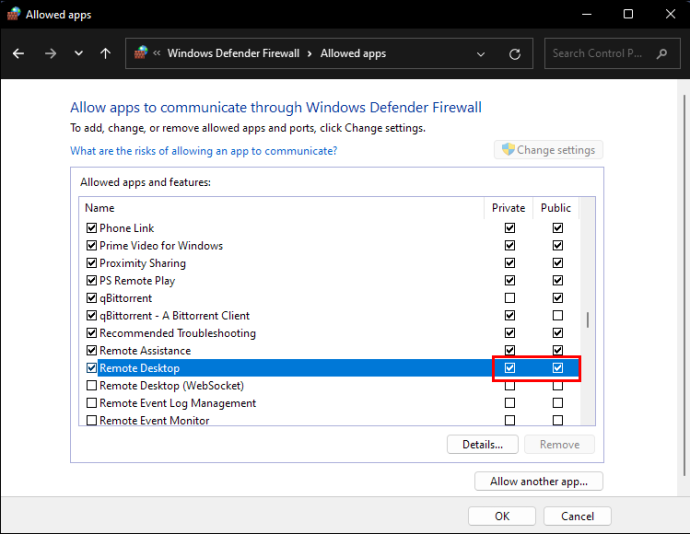Click the shield icon on Change settings

[508, 149]
